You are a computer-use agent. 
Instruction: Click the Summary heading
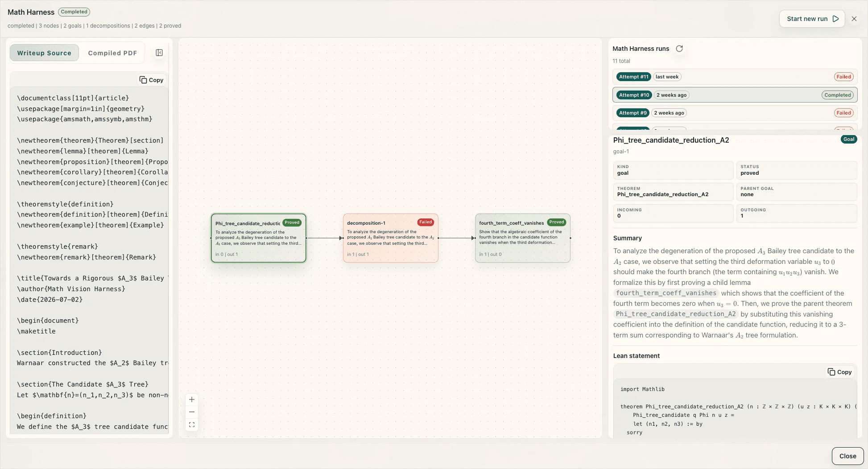(627, 238)
